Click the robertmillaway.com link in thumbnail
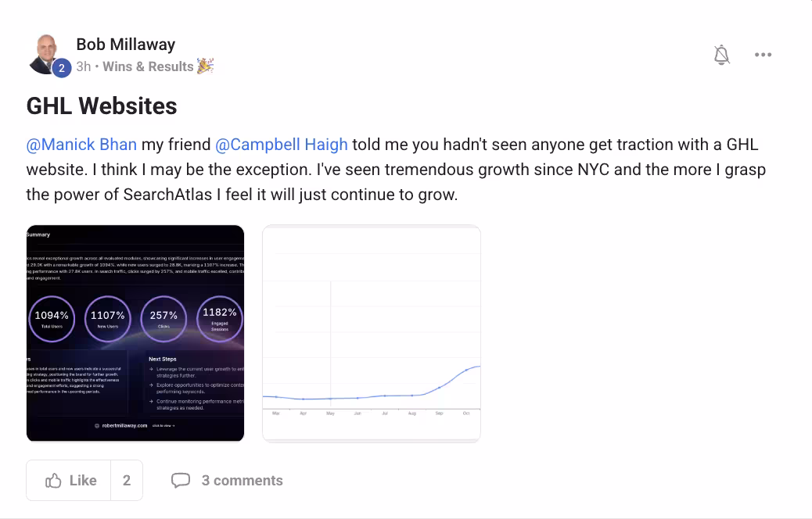The height and width of the screenshot is (519, 812). pyautogui.click(x=124, y=425)
